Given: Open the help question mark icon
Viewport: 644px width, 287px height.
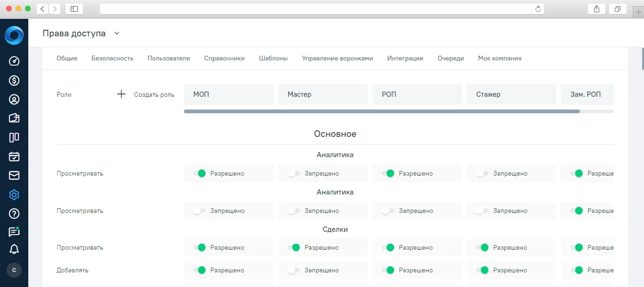Looking at the screenshot, I should click(14, 213).
